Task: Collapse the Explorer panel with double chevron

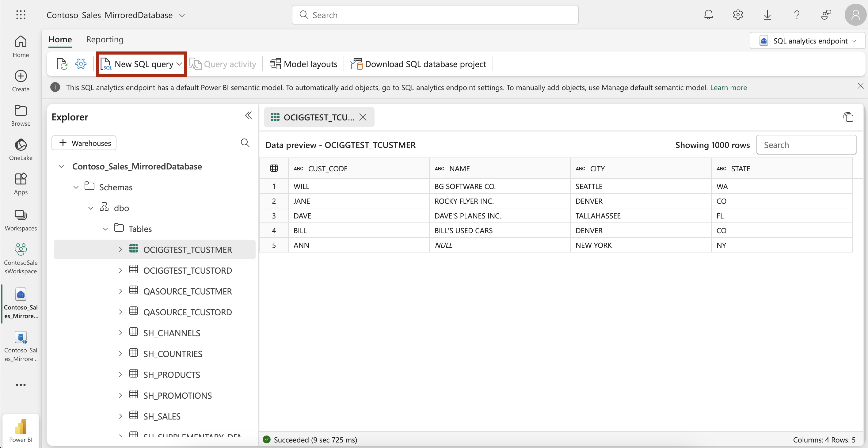Action: tap(248, 116)
